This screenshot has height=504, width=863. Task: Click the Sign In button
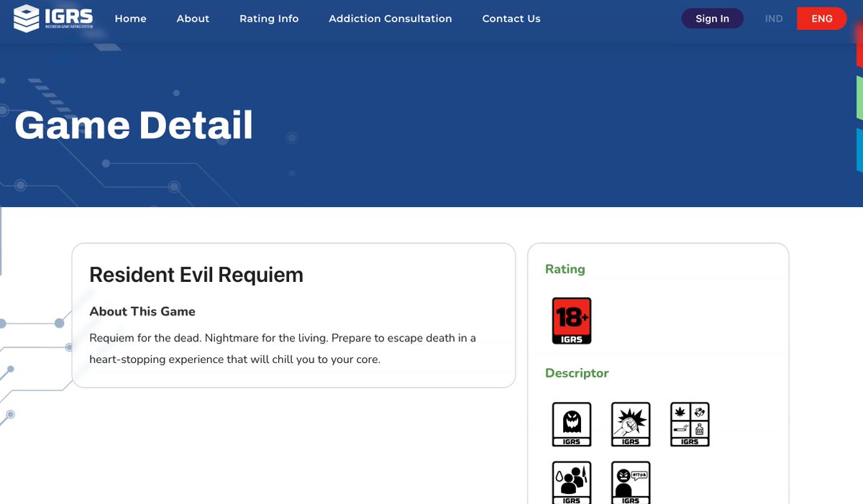712,19
